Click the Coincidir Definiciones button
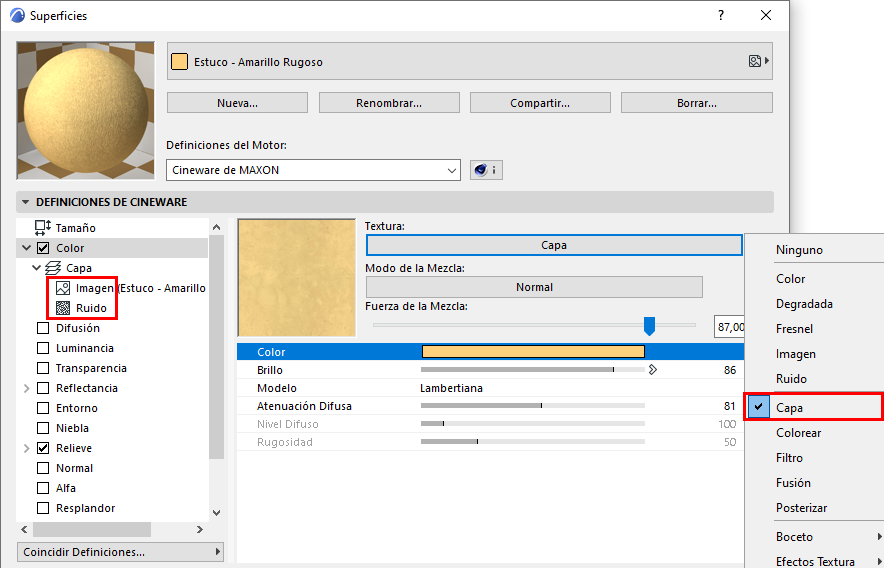The width and height of the screenshot is (884, 568). point(121,552)
